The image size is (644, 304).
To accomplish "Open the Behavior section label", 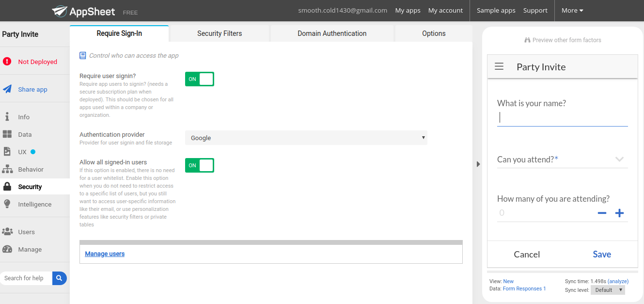I will [x=31, y=169].
